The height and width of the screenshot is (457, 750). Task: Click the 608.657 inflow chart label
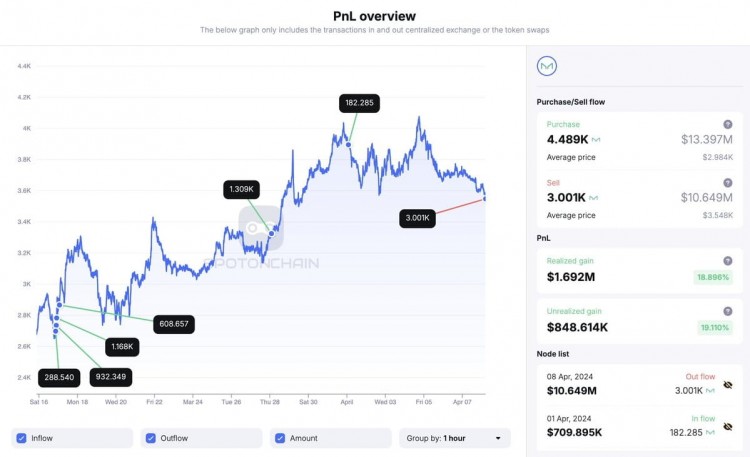pos(174,325)
